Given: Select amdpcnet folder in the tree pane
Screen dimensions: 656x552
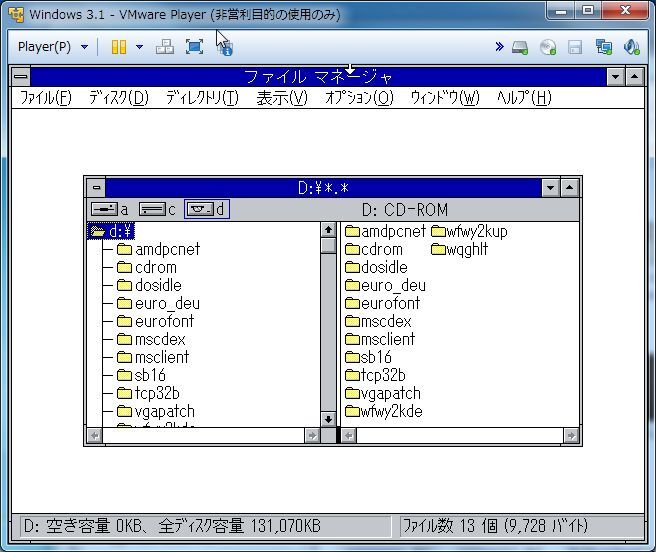Looking at the screenshot, I should [x=158, y=249].
